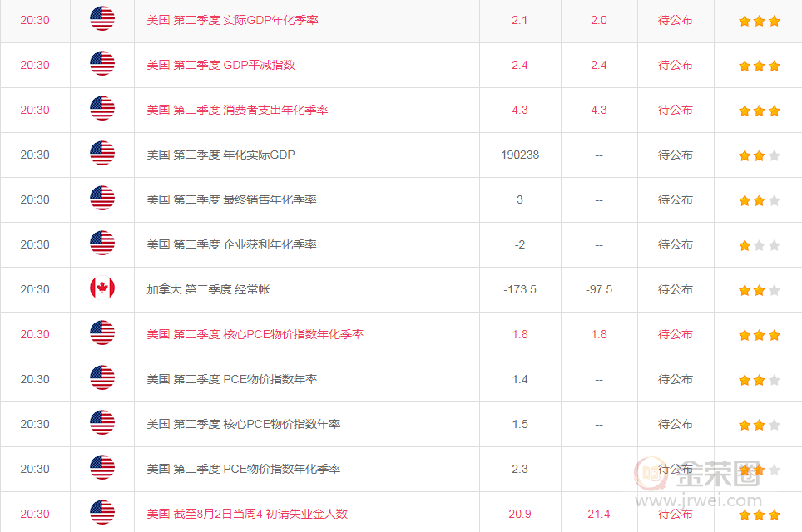Select forecast value 21.4
This screenshot has height=532, width=802.
coord(598,514)
